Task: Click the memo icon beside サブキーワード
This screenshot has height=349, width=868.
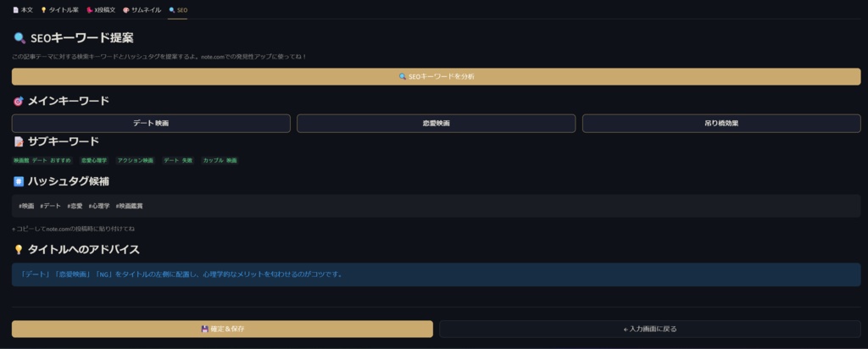Action: pyautogui.click(x=19, y=141)
